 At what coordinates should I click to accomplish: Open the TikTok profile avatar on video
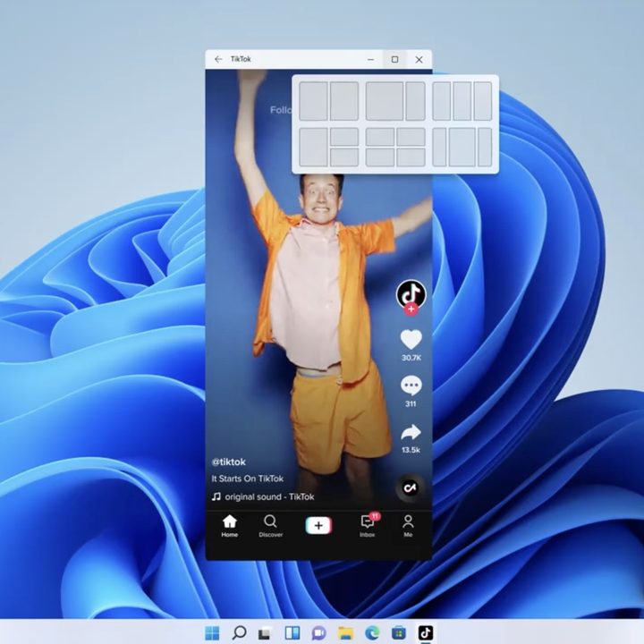[x=411, y=293]
